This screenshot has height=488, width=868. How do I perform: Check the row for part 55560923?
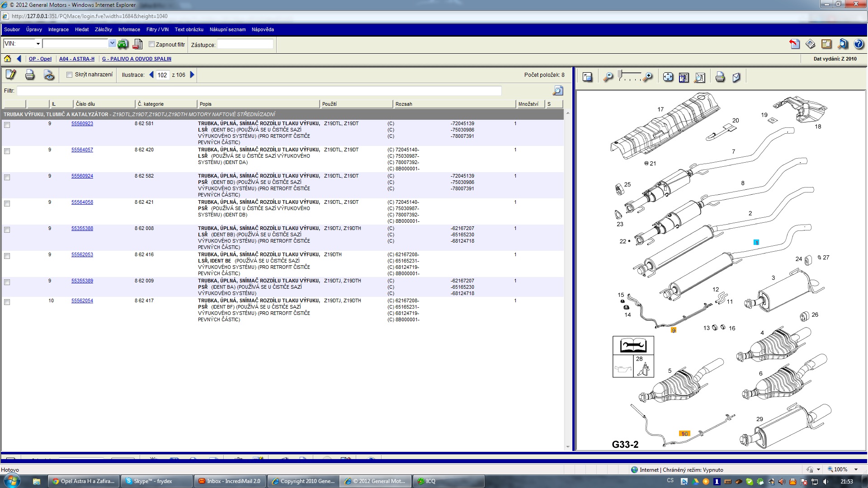(7, 125)
